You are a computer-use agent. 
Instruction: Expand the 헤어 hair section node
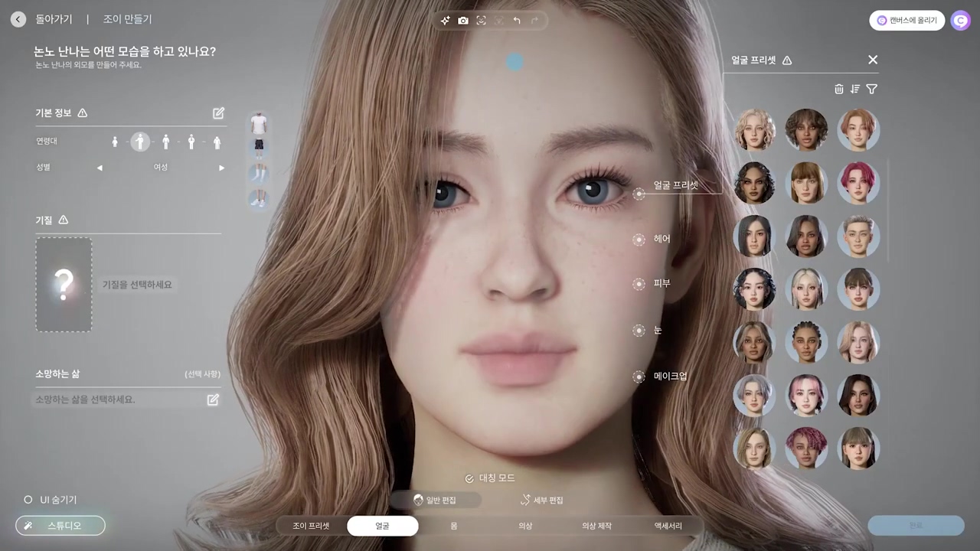click(x=639, y=240)
